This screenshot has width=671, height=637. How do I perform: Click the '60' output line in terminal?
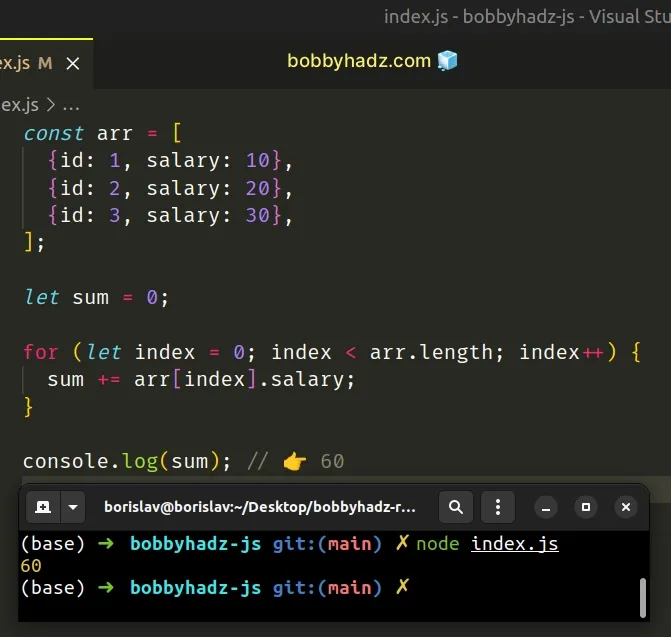tap(31, 566)
